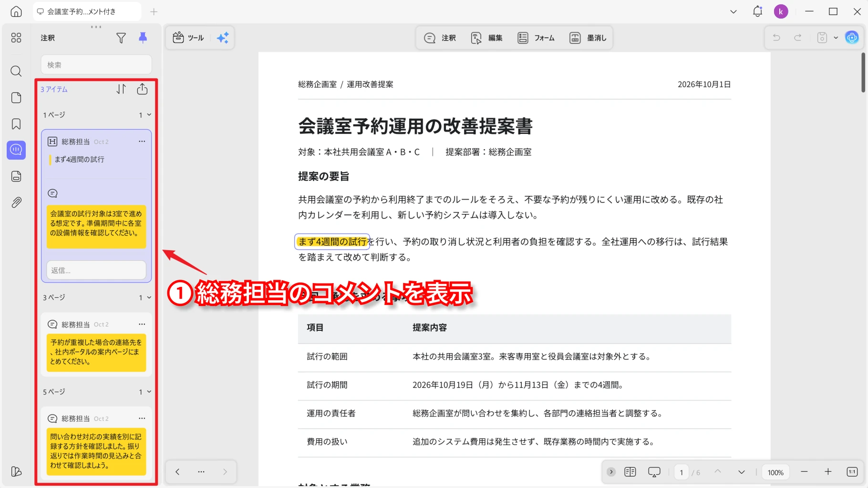
Task: Open the home tab icon
Action: (x=16, y=11)
